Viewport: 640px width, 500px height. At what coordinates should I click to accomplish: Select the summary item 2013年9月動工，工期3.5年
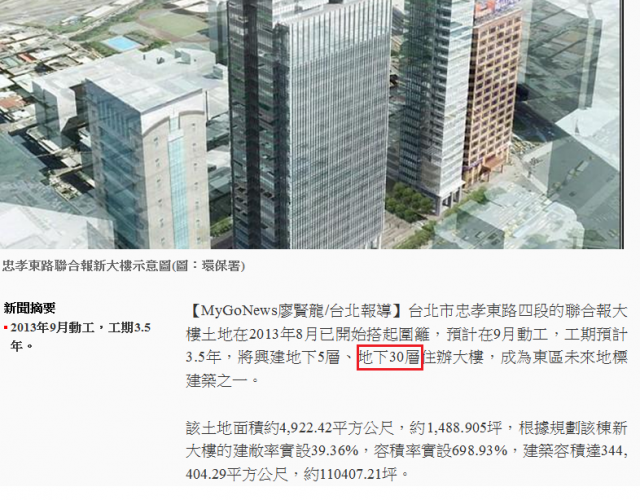point(80,337)
